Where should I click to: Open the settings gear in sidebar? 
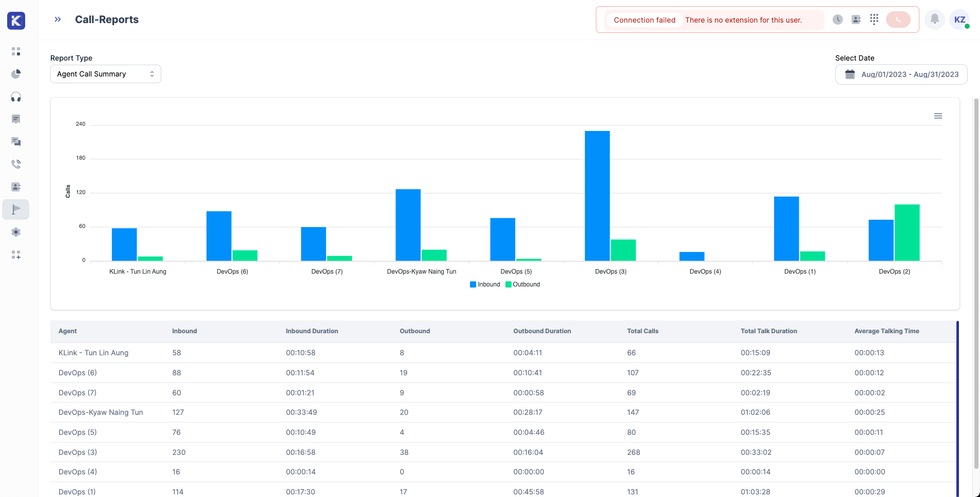16,232
